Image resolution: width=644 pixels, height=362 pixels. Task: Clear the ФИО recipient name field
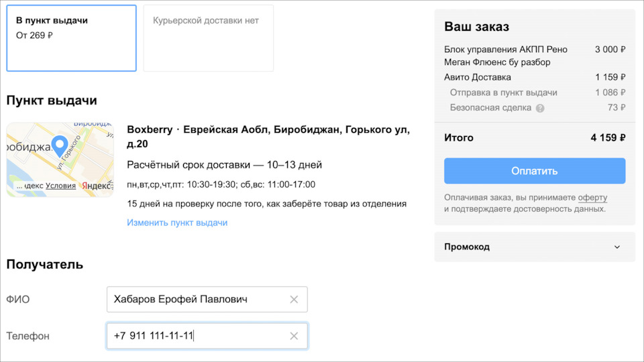294,300
